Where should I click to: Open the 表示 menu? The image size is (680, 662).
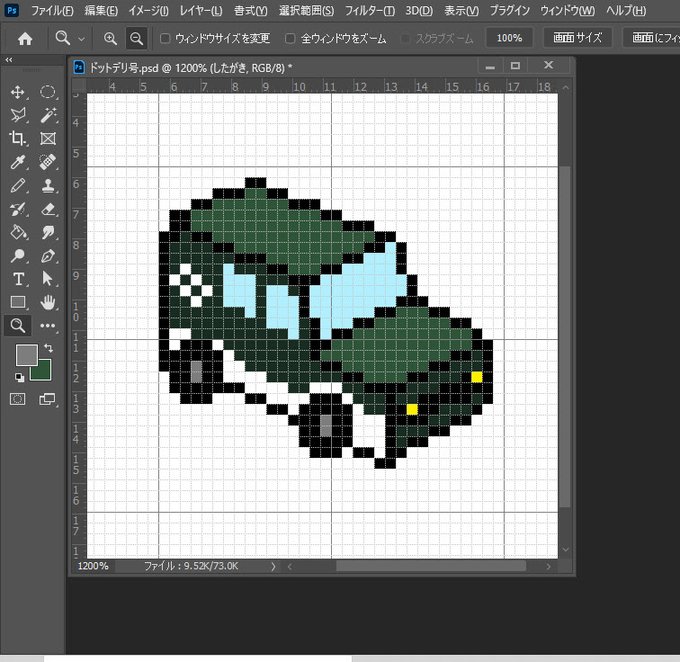click(x=461, y=10)
